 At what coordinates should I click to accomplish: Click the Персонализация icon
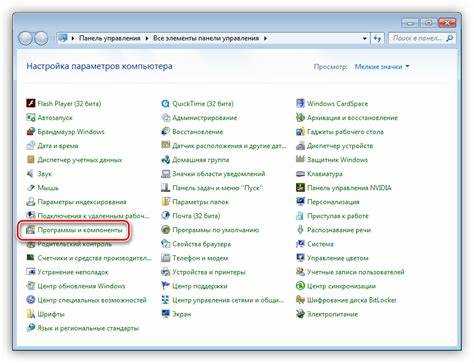click(300, 202)
